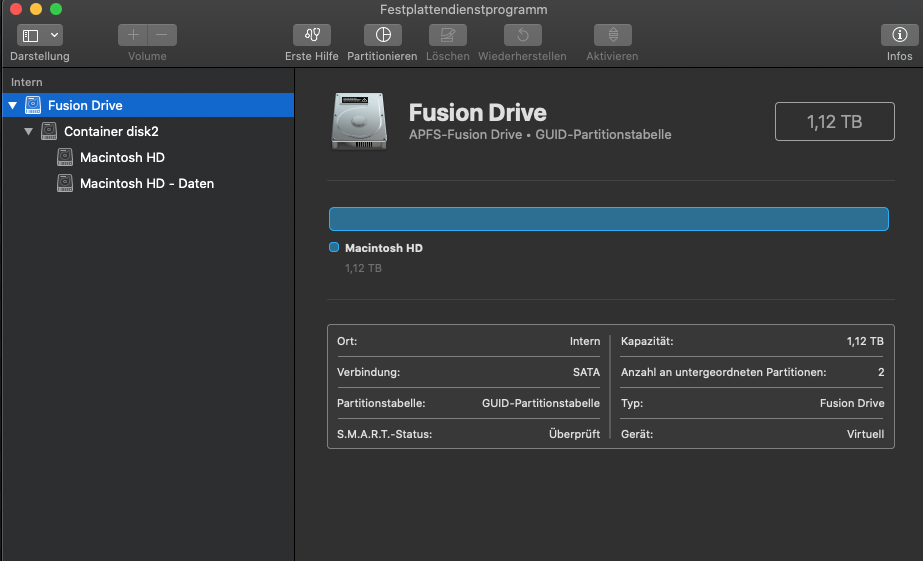Collapse the Container disk2 tree arrow
Viewport: 923px width, 561px height.
[28, 131]
